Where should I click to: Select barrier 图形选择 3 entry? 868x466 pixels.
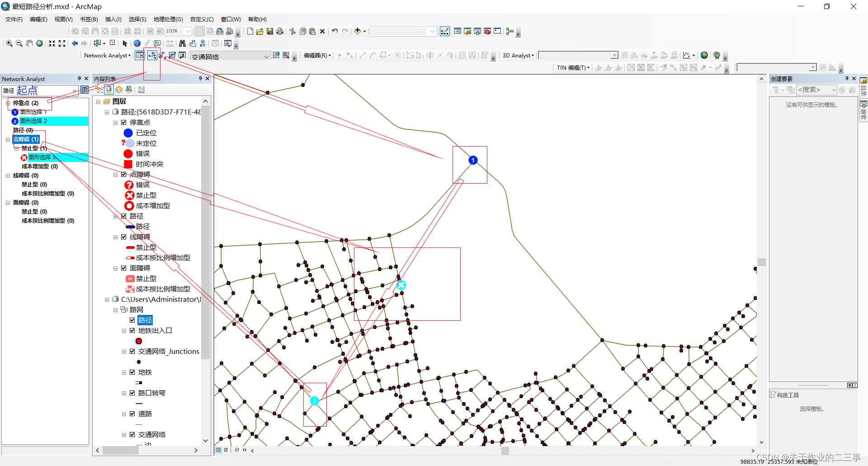42,157
